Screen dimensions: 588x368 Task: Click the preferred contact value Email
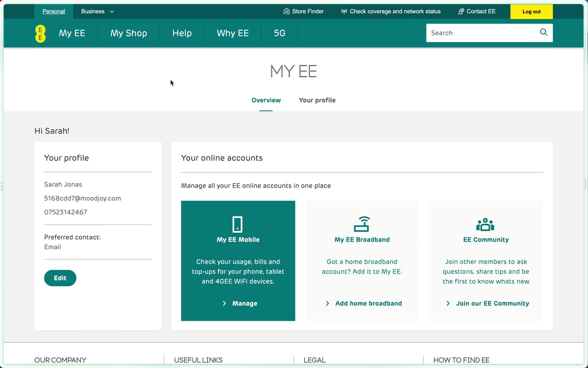tap(52, 247)
